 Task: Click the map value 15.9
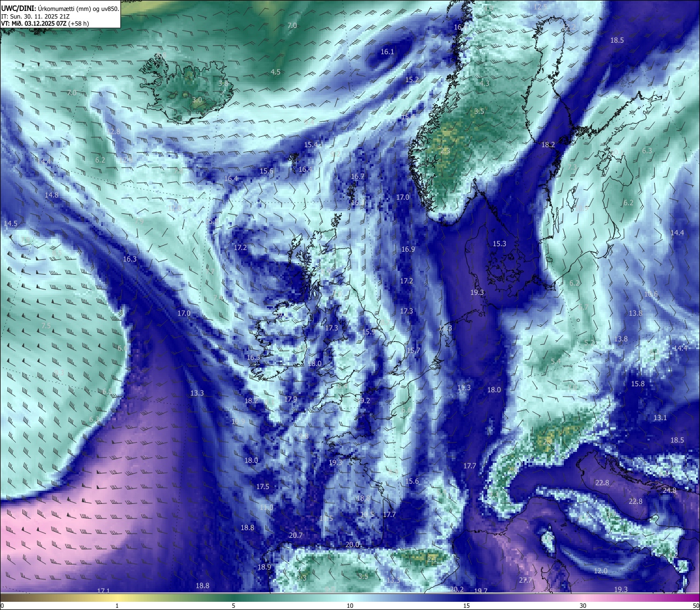(369, 332)
